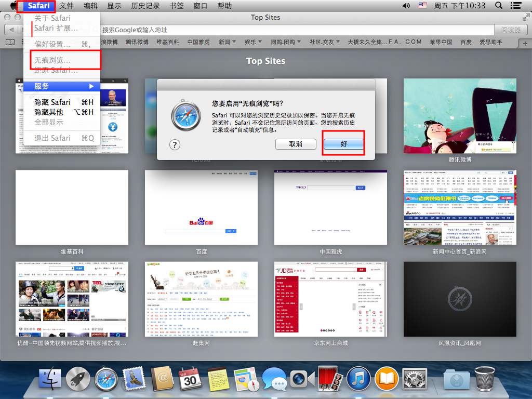The width and height of the screenshot is (532, 399).
Task: Open 中国雅虎 bookmark in bookmarks bar
Action: click(x=198, y=42)
